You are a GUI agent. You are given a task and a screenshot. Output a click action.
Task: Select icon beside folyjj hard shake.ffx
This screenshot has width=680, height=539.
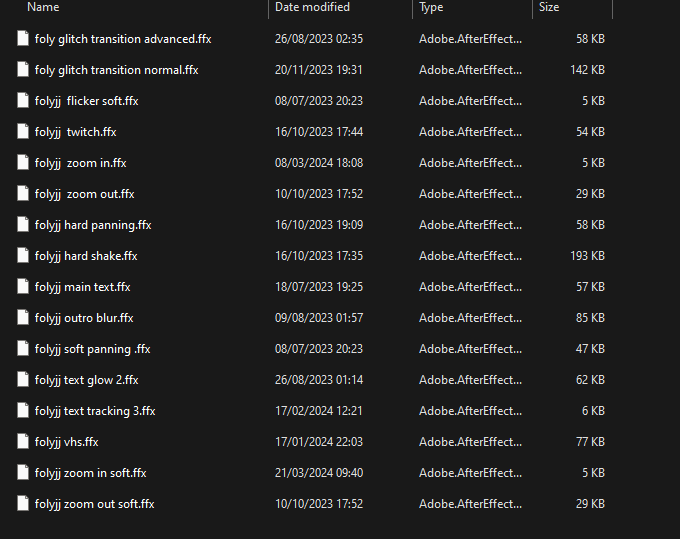point(23,255)
